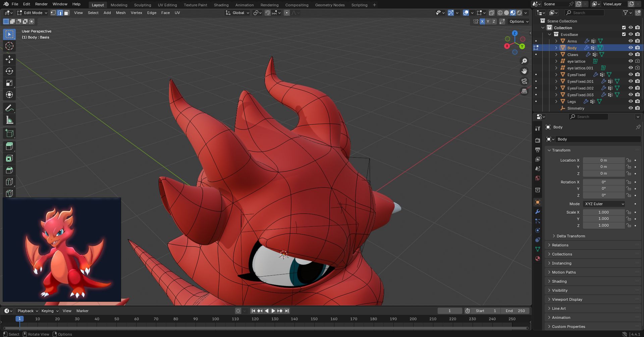The image size is (644, 337).
Task: Hide the Claws object in viewport
Action: 631,54
